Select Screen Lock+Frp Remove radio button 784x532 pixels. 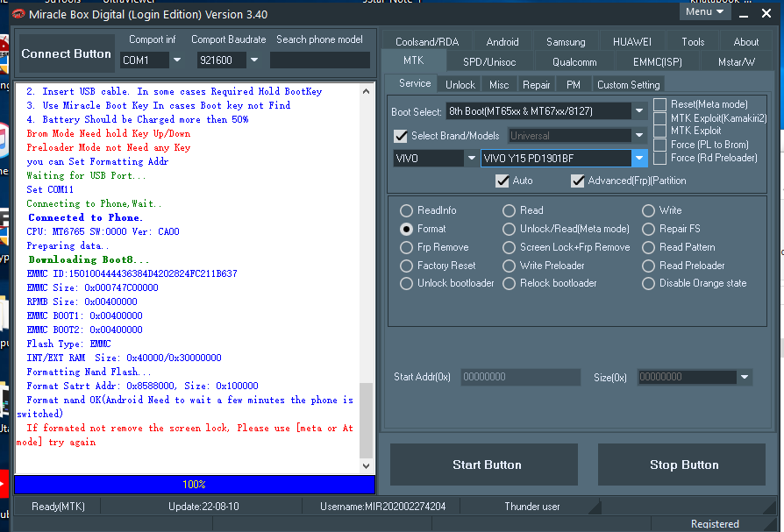click(509, 248)
